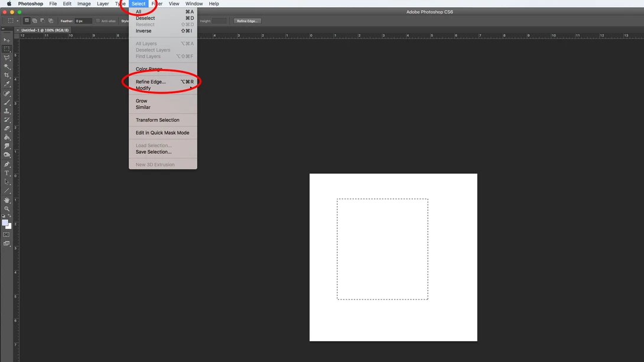Select the Clone Stamp tool
Viewport: 644px width, 362px height.
coord(6,111)
